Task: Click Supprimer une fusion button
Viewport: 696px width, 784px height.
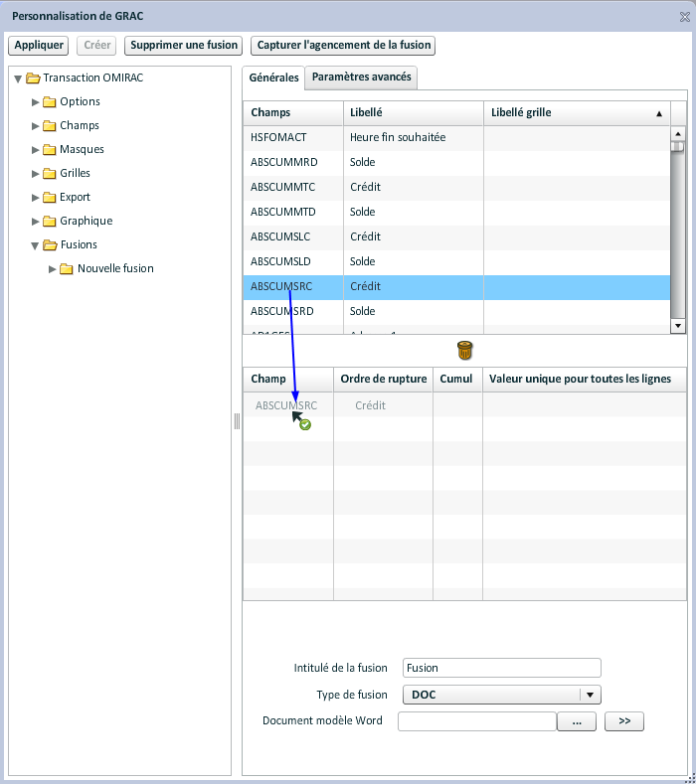Action: coord(184,46)
